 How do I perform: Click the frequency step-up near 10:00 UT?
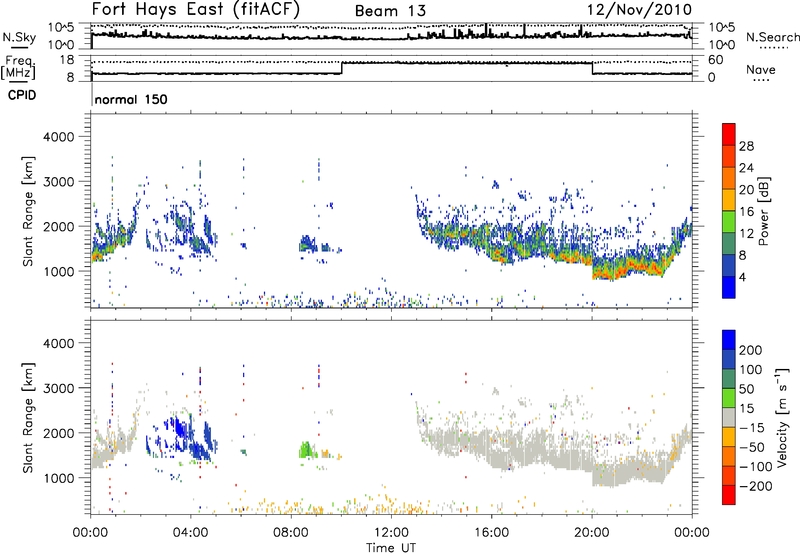341,68
